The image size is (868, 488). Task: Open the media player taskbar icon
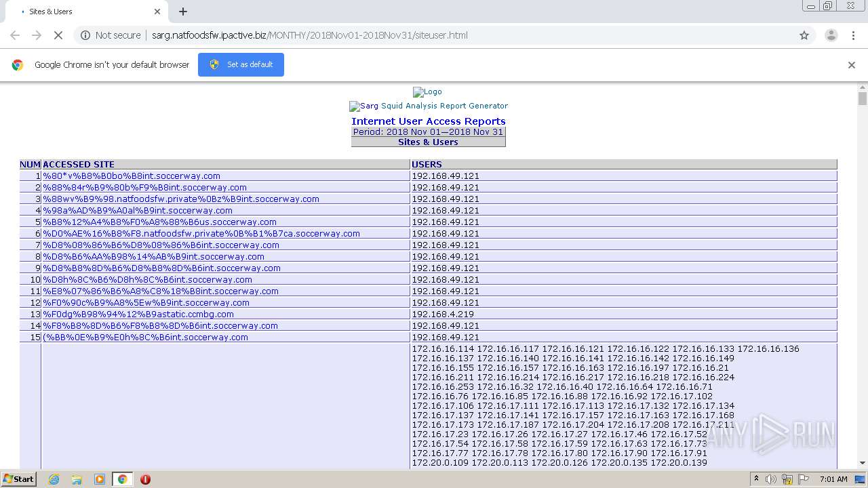tap(100, 479)
